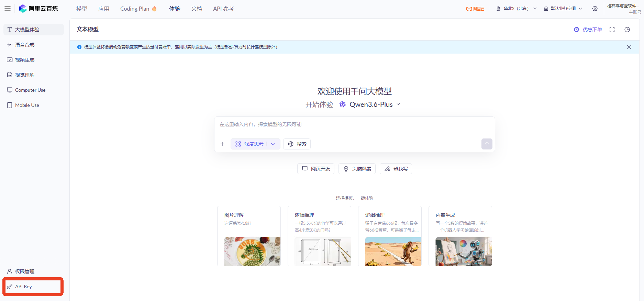This screenshot has height=301, width=644.
Task: Toggle the 搜索 web search option
Action: (x=297, y=144)
